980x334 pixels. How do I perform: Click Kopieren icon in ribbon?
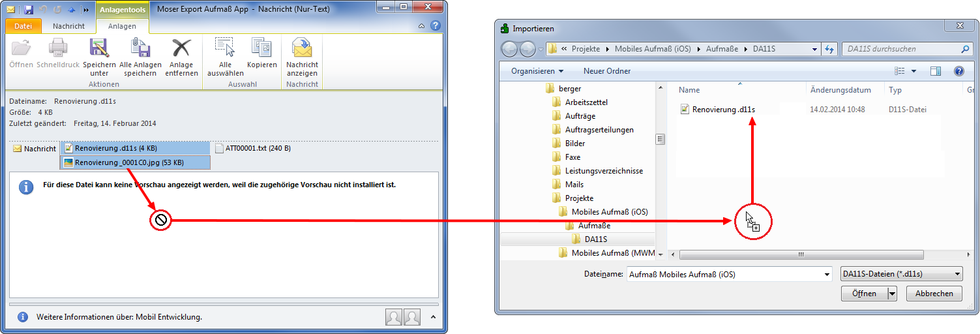coord(261,48)
